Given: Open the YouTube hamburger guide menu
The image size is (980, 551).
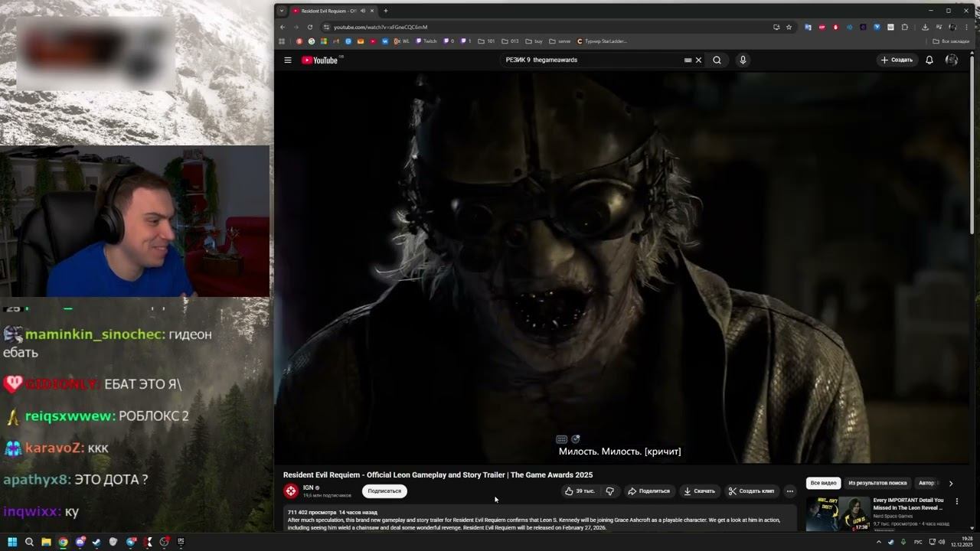Looking at the screenshot, I should (x=288, y=60).
